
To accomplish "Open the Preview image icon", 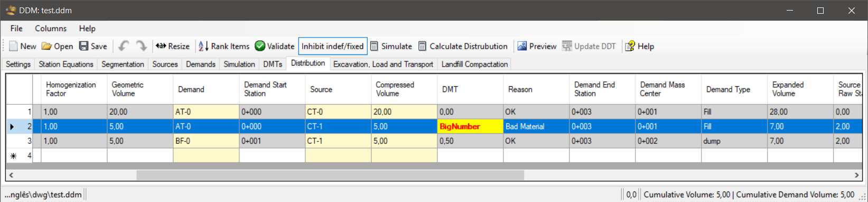I will click(522, 47).
